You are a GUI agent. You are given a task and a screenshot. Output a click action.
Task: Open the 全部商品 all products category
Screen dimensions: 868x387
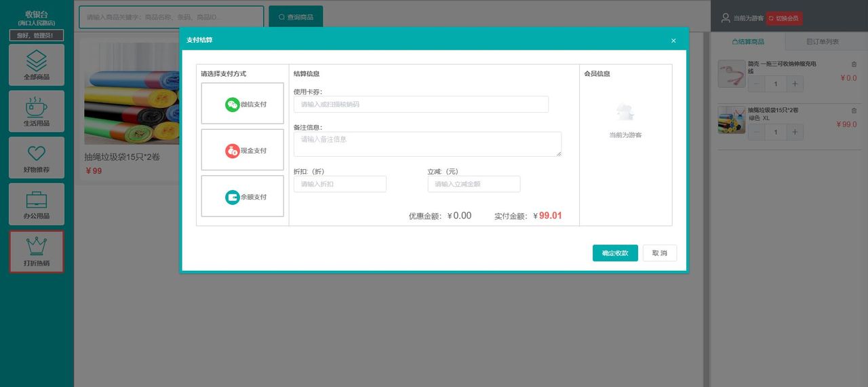(37, 64)
